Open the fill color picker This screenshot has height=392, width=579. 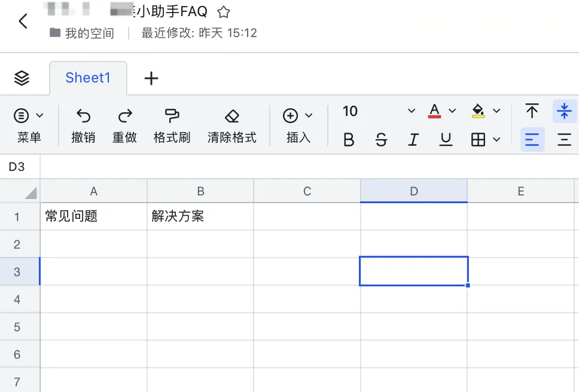tap(496, 111)
